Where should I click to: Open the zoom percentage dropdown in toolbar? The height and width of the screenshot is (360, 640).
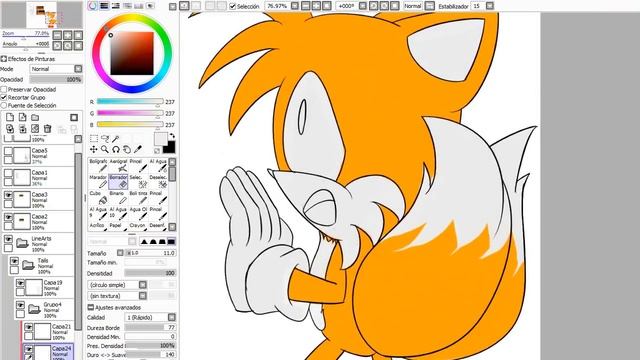(294, 6)
